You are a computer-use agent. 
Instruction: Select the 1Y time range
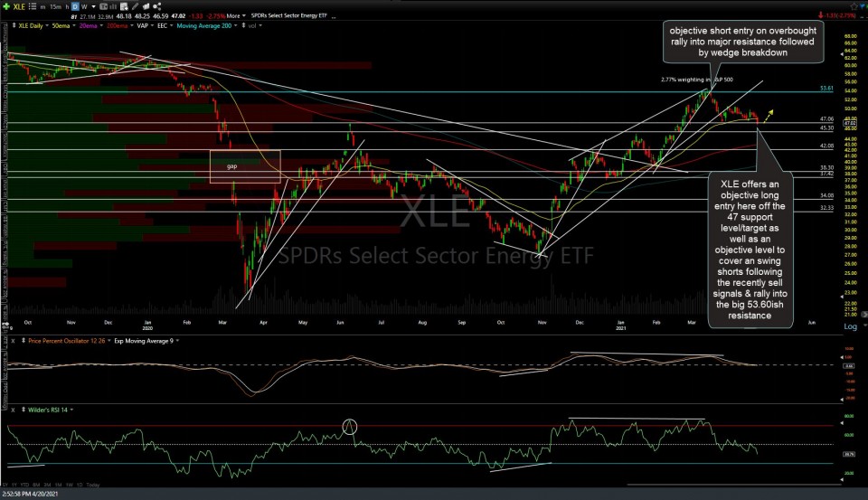pyautogui.click(x=14, y=485)
